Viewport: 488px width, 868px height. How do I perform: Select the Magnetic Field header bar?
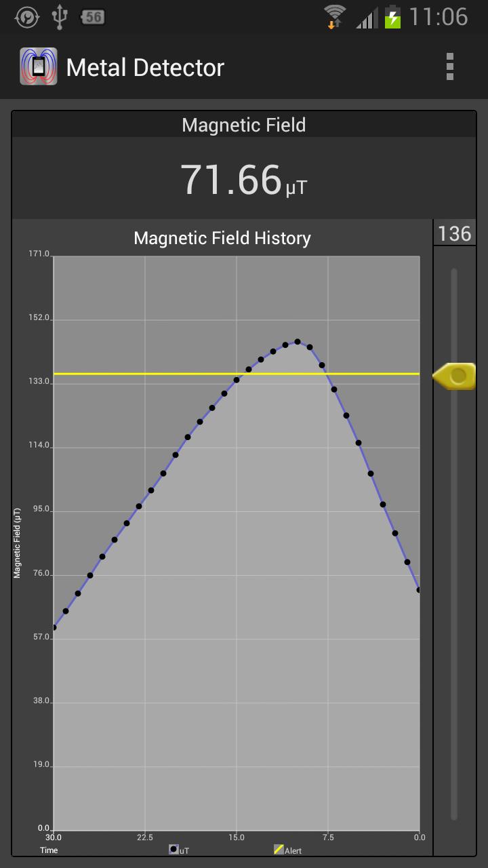[x=244, y=125]
